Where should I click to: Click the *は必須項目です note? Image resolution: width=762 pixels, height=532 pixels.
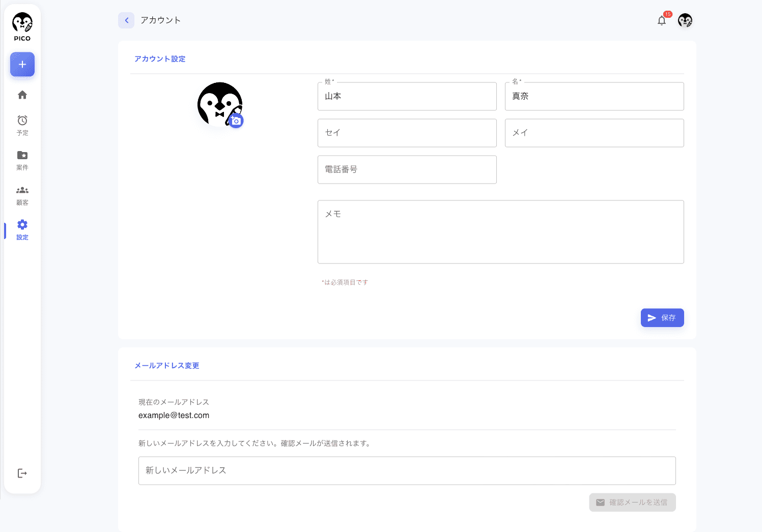click(x=345, y=282)
